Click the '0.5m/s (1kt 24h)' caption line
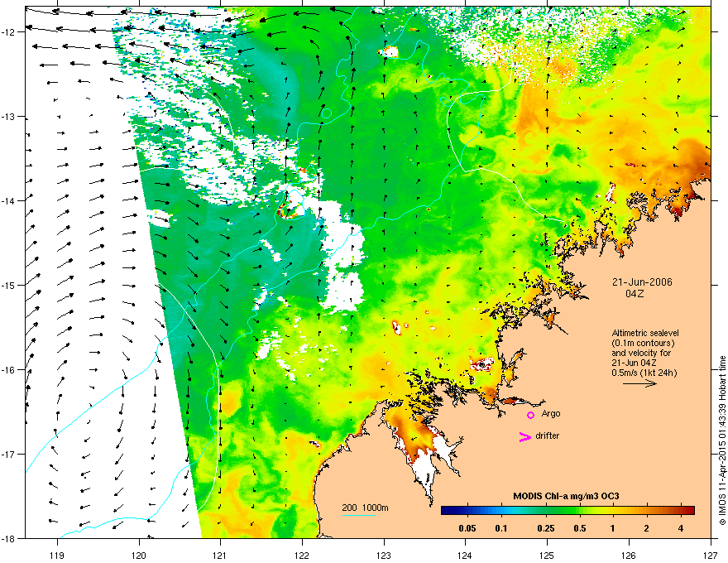The image size is (728, 563). click(644, 373)
